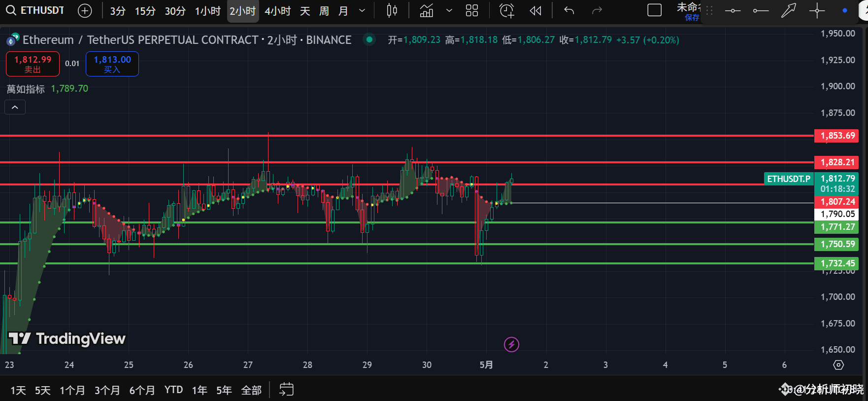
Task: Select the horizontal ray drawing tool
Action: point(761,10)
